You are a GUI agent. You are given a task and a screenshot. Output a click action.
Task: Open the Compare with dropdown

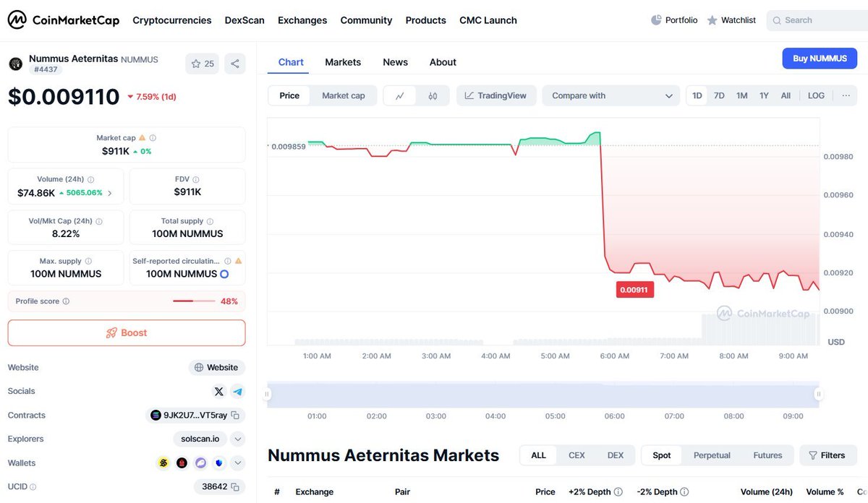coord(611,95)
